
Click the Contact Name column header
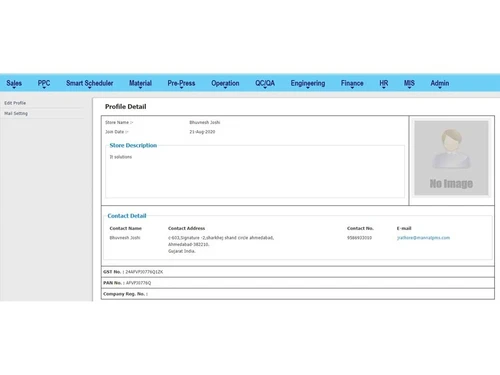(126, 228)
